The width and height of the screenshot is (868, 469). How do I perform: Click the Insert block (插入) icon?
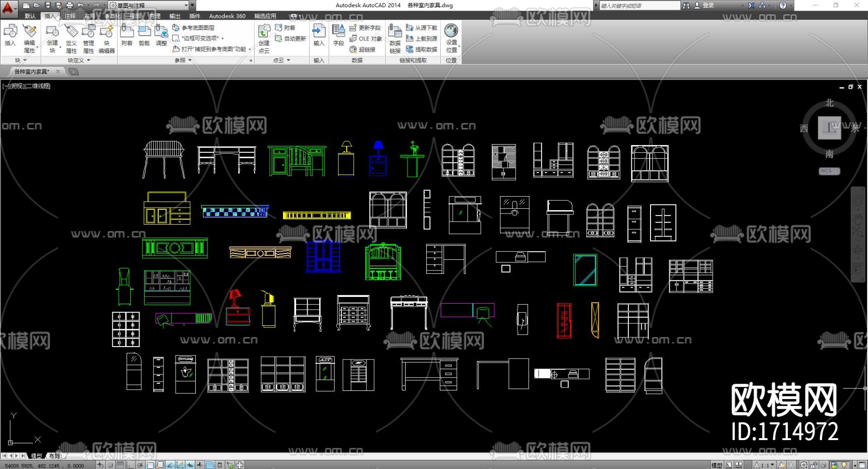(10, 35)
